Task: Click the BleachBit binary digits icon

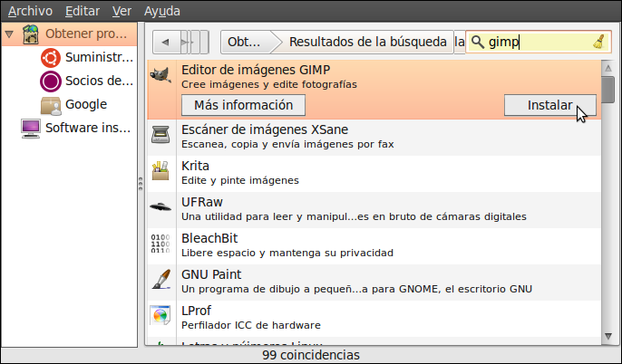Action: pos(160,244)
